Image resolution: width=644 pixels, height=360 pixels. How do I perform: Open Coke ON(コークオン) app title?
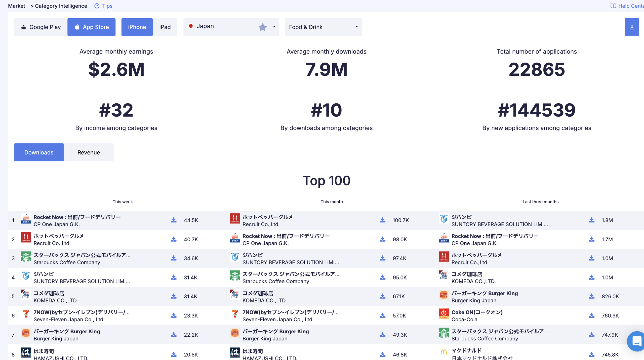[477, 312]
